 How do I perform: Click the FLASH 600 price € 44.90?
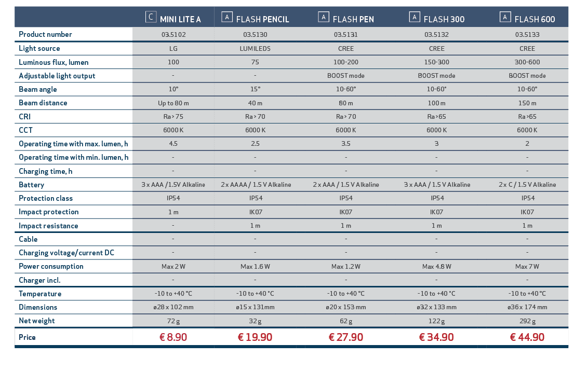click(527, 337)
